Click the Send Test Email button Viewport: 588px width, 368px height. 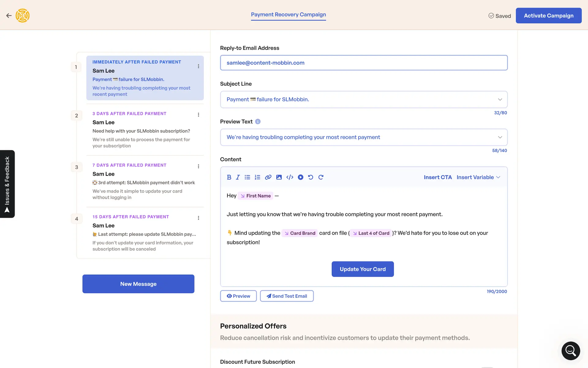pos(287,296)
